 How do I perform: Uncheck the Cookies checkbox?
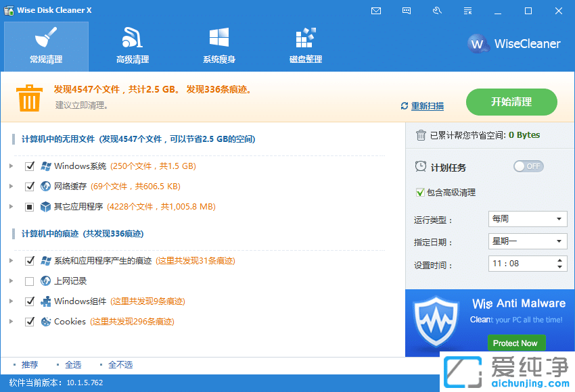tap(29, 322)
